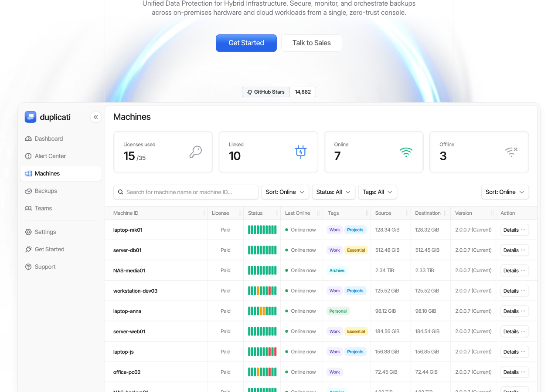Click the duplicati logo icon
The width and height of the screenshot is (558, 392).
[x=31, y=117]
